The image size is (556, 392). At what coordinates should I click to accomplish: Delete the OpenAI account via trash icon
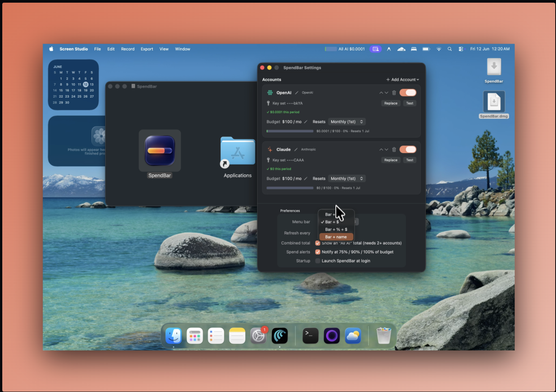394,93
